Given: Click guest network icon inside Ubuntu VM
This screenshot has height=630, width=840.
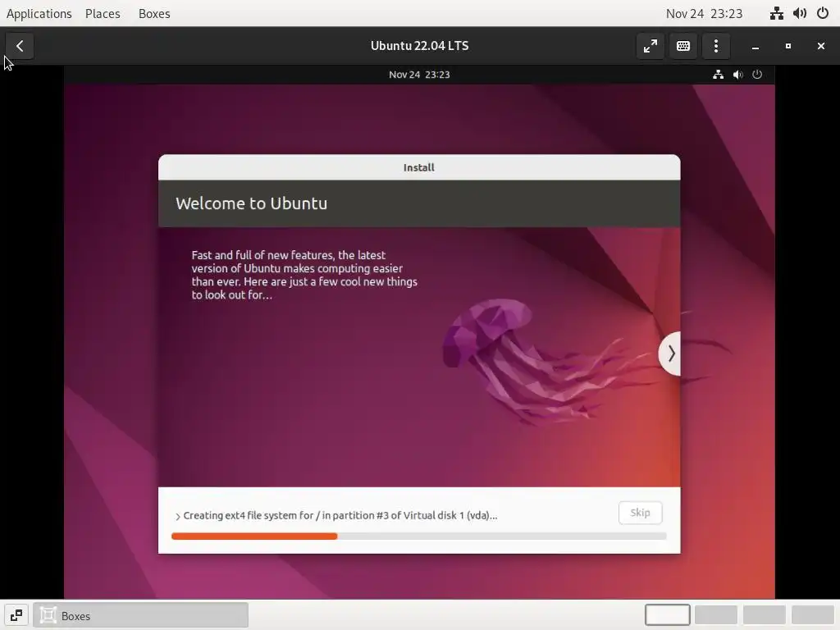Looking at the screenshot, I should click(719, 75).
